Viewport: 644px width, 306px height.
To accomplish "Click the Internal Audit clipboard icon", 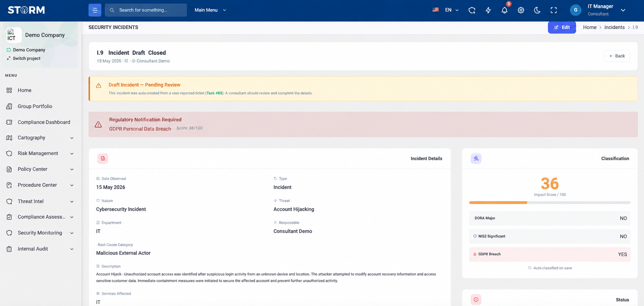I will (9, 249).
